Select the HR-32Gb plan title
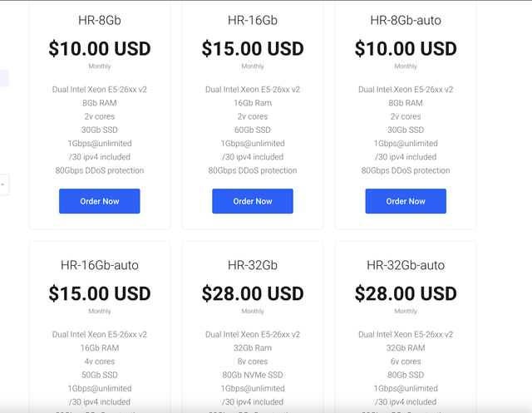The width and height of the screenshot is (532, 413). coord(252,265)
